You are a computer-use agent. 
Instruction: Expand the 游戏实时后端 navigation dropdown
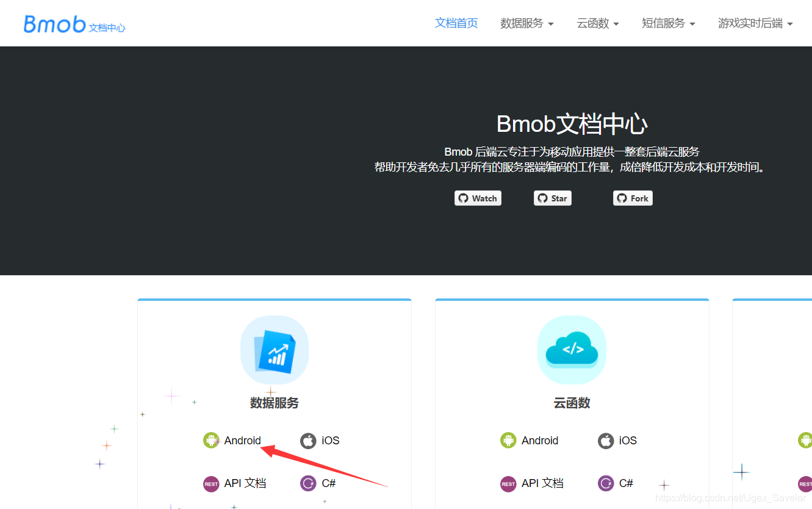755,23
